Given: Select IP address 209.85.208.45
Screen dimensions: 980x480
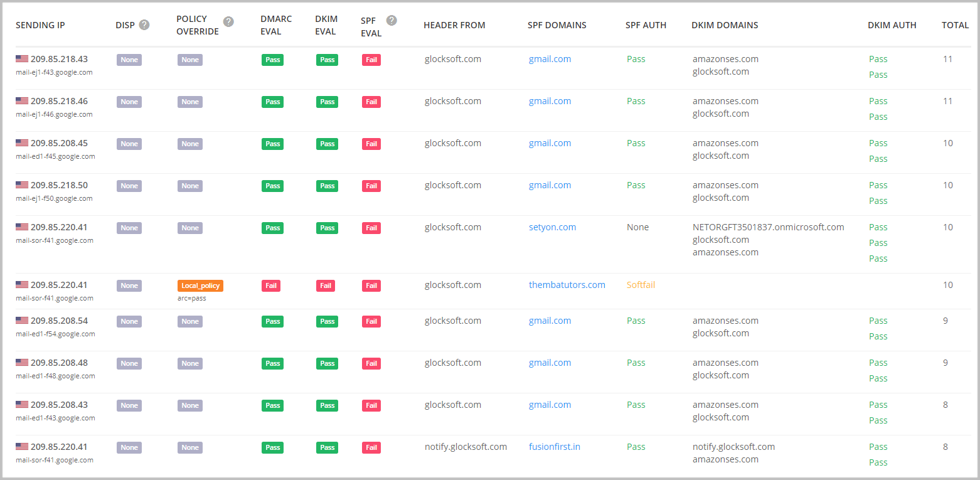Looking at the screenshot, I should click(x=59, y=143).
